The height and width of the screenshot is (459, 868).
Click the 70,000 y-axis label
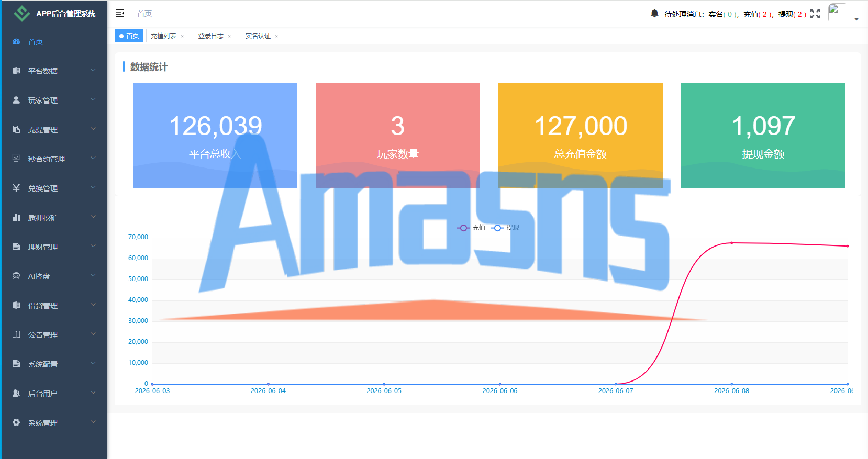tap(138, 237)
